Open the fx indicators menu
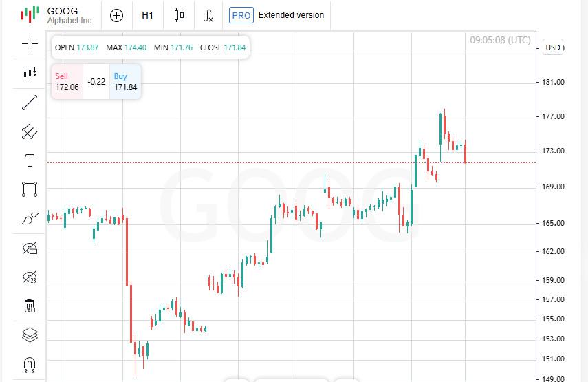This screenshot has height=382, width=588. point(208,15)
